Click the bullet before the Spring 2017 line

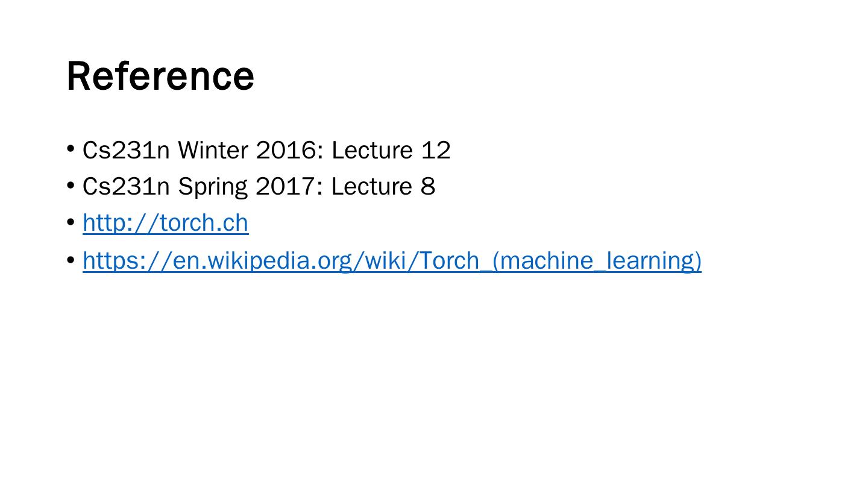point(71,185)
